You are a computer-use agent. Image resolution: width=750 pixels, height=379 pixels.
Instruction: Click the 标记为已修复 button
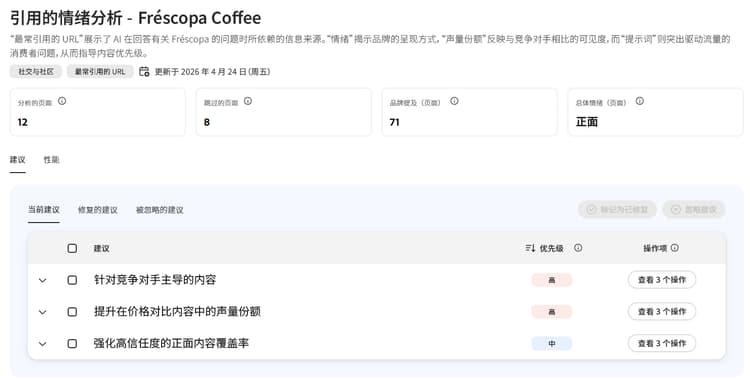pos(617,210)
